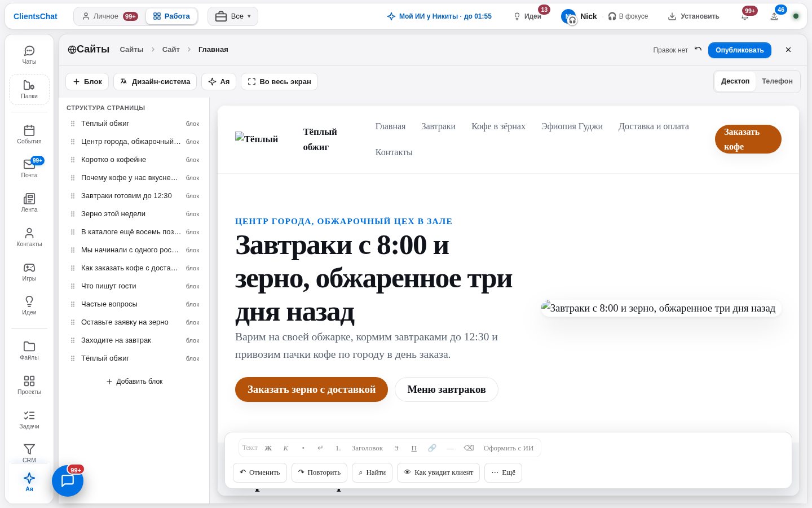Image resolution: width=812 pixels, height=508 pixels.
Task: Open Папки in the left sidebar
Action: coord(29,89)
